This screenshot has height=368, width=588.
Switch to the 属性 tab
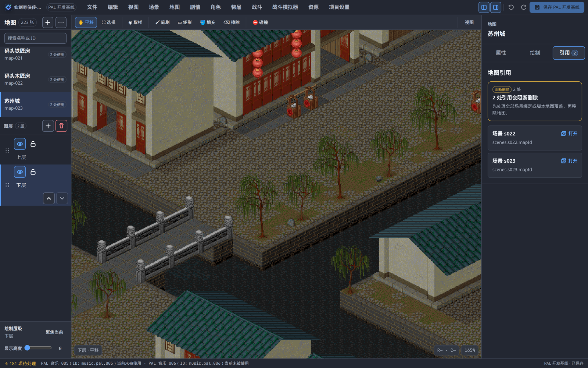pyautogui.click(x=501, y=53)
